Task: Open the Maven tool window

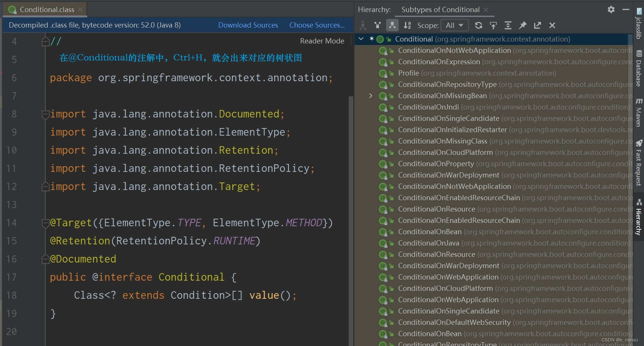Action: [x=639, y=113]
